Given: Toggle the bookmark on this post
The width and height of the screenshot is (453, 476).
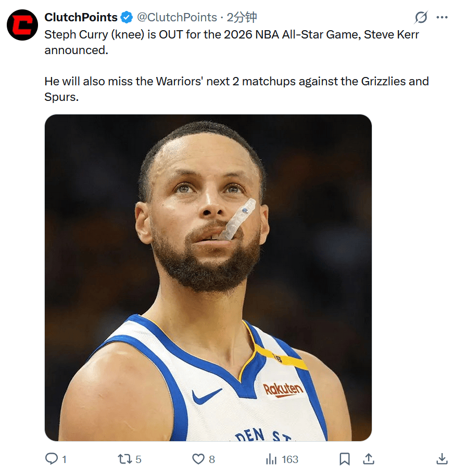Looking at the screenshot, I should pos(344,459).
